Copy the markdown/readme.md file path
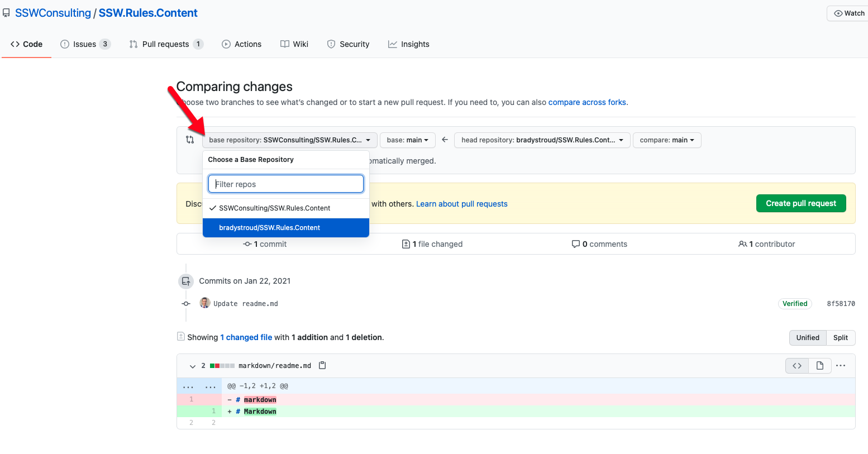The width and height of the screenshot is (868, 454). 322,365
